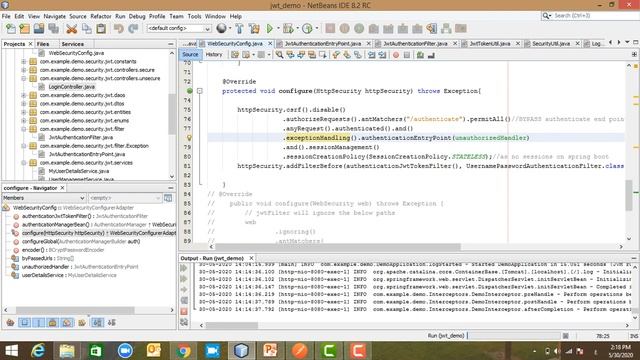The image size is (640, 360).
Task: Toggle Show Static Members in Navigator
Action: [x=39, y=322]
